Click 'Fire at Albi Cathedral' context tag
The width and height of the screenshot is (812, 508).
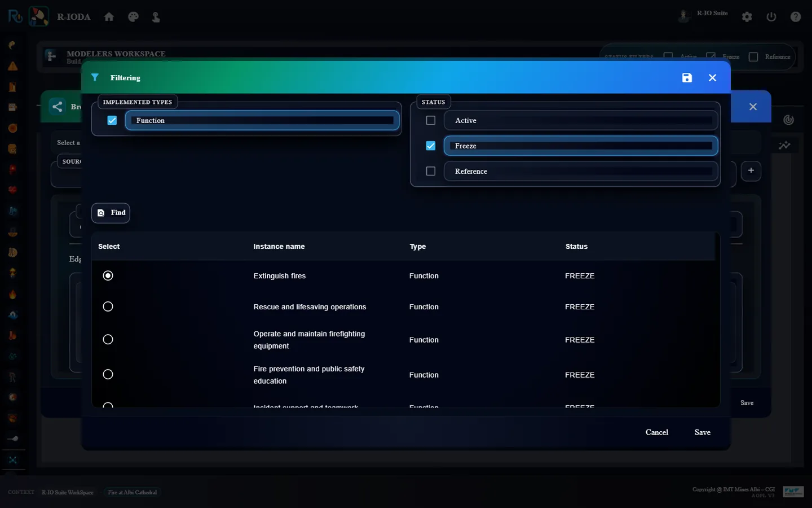133,492
